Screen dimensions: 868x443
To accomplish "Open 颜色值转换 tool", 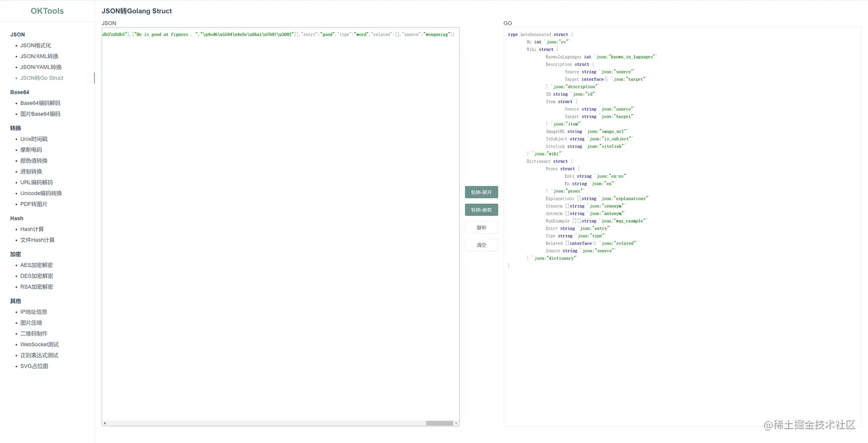I will point(34,161).
